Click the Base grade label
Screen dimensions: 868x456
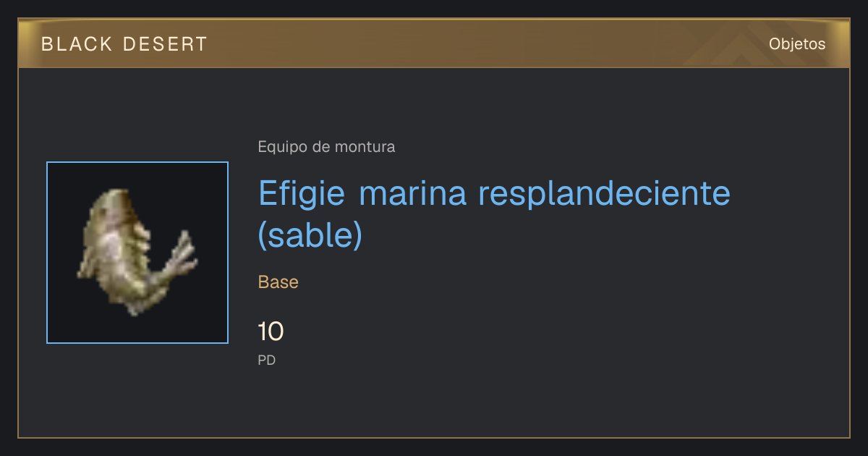[x=278, y=282]
